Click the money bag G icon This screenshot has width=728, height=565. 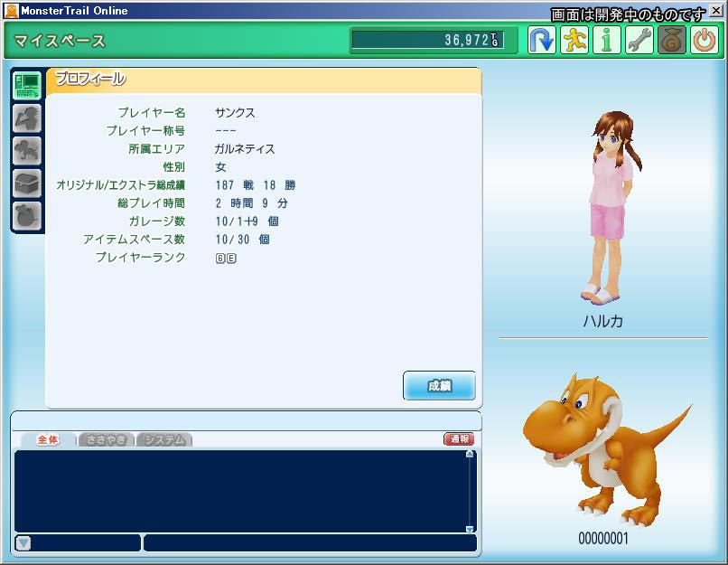[x=672, y=40]
